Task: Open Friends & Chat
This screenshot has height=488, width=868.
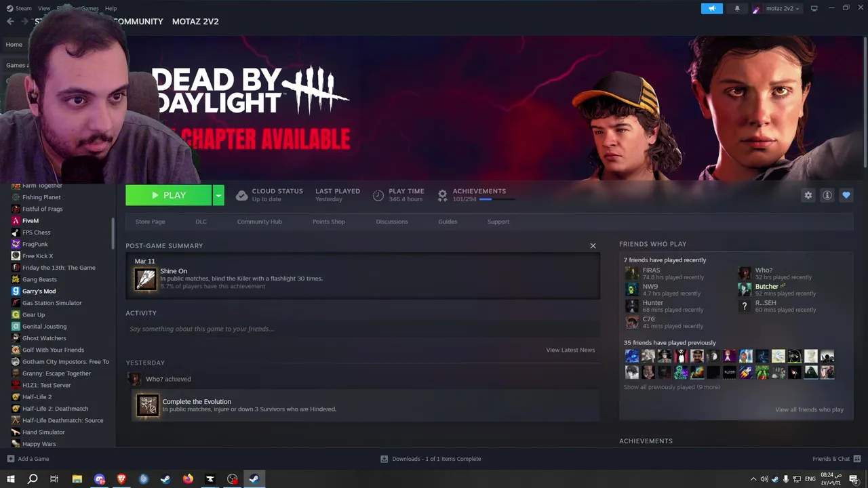Action: tap(836, 459)
